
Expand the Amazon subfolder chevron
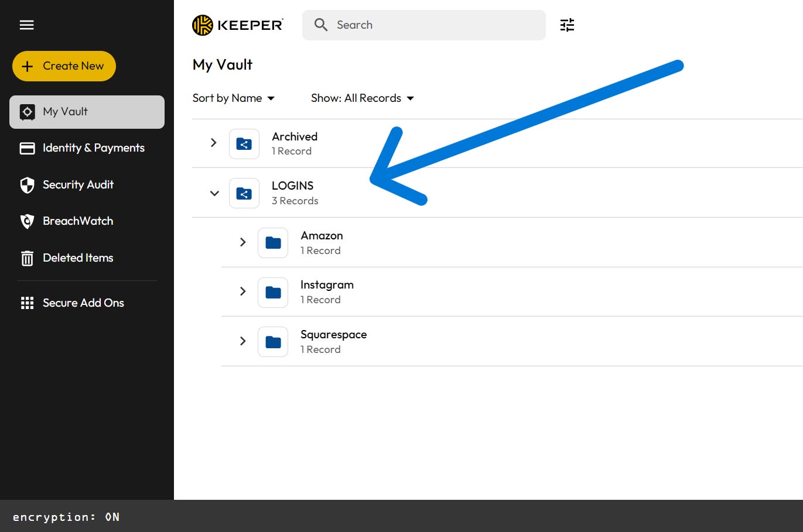point(243,242)
